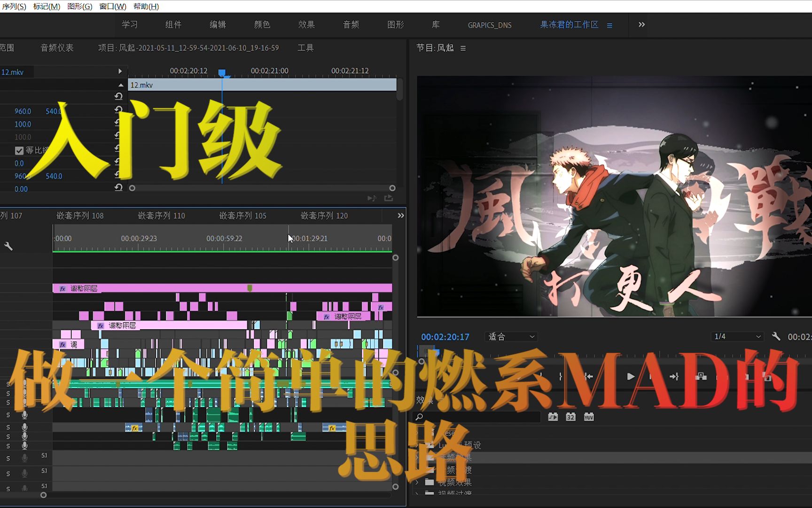Click the marker on the top adjustment layer clip
The width and height of the screenshot is (812, 508).
[250, 288]
